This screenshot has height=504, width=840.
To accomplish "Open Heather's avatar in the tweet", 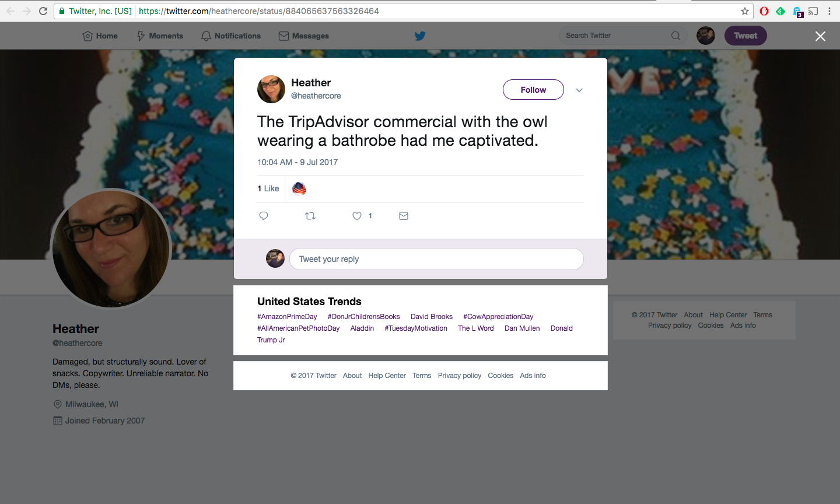I will pyautogui.click(x=271, y=89).
